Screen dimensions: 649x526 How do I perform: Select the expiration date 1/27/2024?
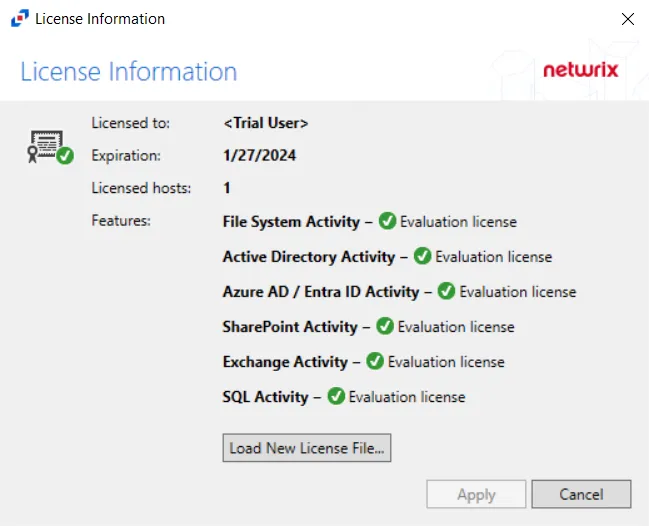[x=260, y=156]
